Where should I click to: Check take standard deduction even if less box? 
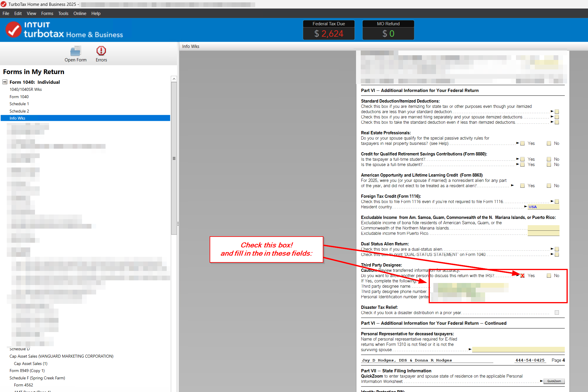click(x=557, y=122)
